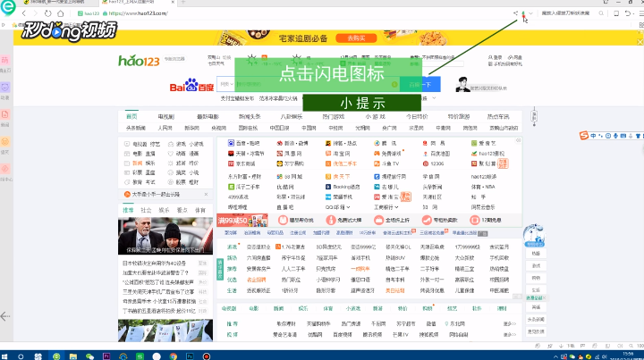
Task: Switch to the 体育 news tab
Action: point(200,210)
